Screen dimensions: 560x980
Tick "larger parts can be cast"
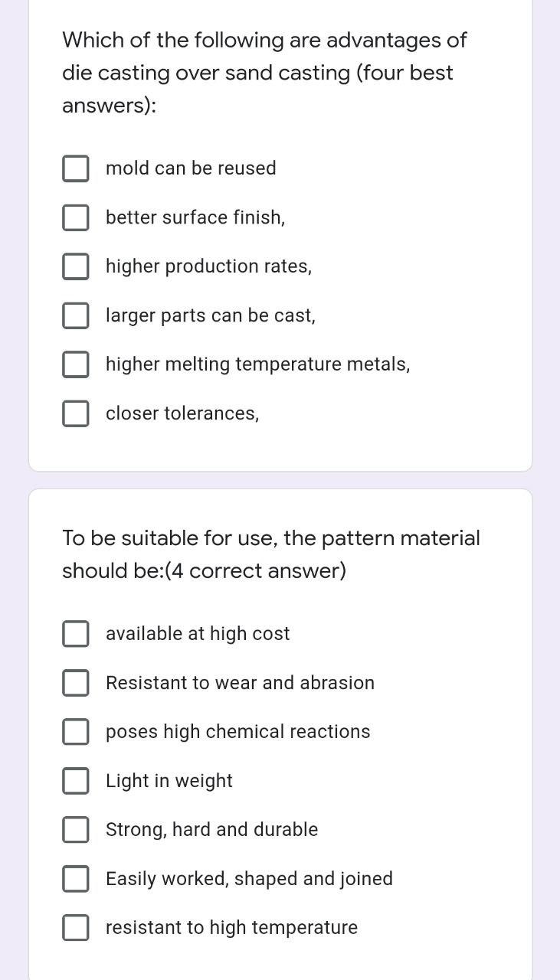pos(75,315)
